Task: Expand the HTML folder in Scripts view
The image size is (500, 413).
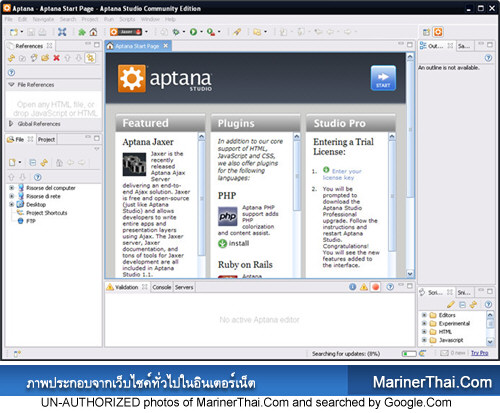Action: click(424, 332)
